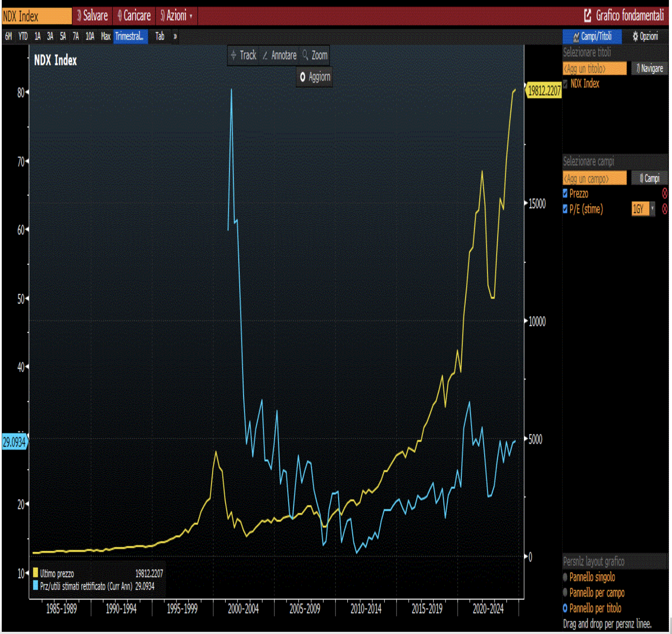Select the 5A time range
The image size is (672, 634).
(63, 36)
